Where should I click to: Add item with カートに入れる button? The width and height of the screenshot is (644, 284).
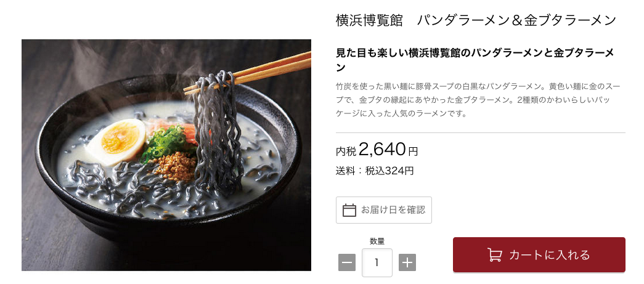coord(539,255)
